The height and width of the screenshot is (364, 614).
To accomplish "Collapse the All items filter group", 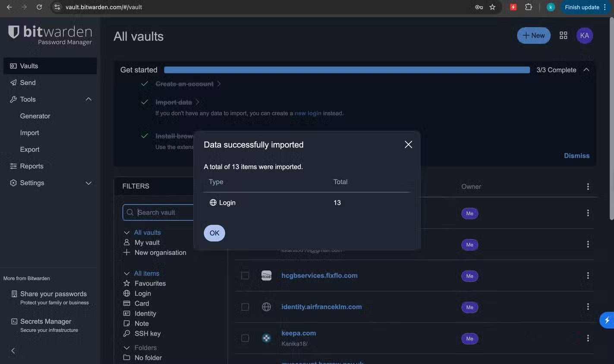I will pos(126,273).
